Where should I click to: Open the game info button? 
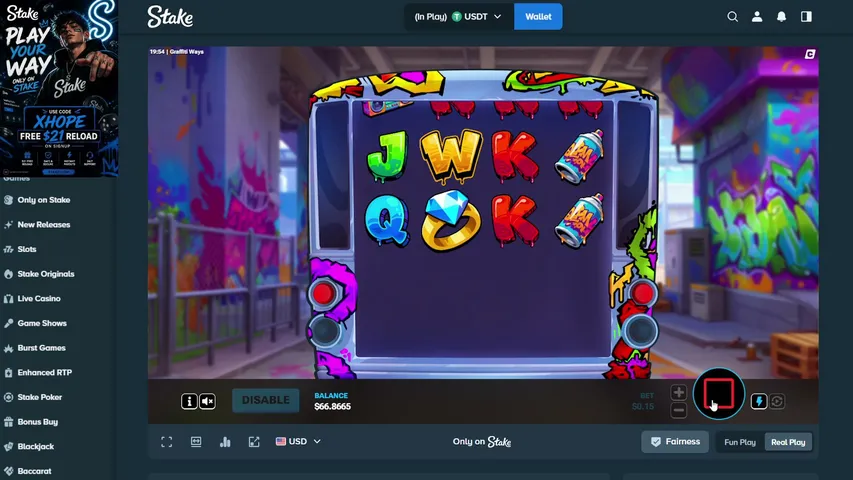pos(189,402)
